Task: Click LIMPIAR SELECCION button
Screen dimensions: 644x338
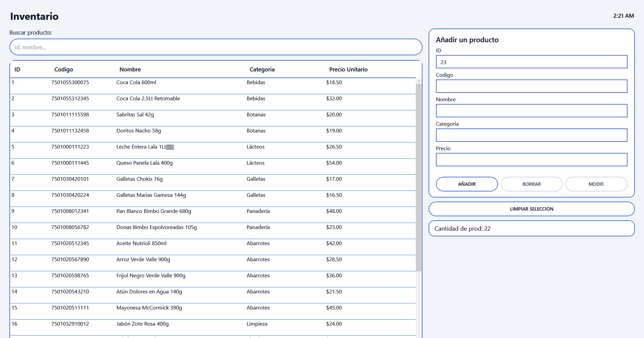Action: tap(532, 209)
